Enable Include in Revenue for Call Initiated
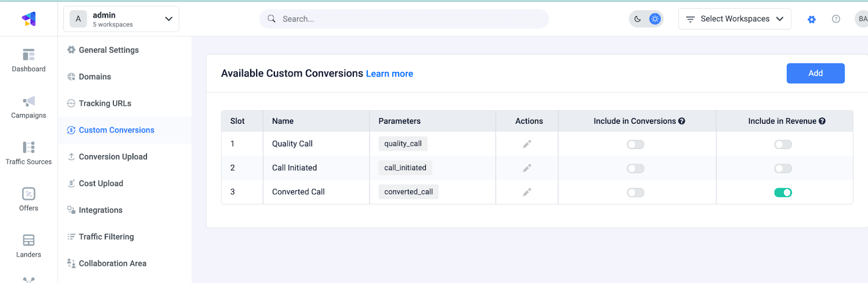Viewport: 868px width, 283px height. tap(783, 168)
